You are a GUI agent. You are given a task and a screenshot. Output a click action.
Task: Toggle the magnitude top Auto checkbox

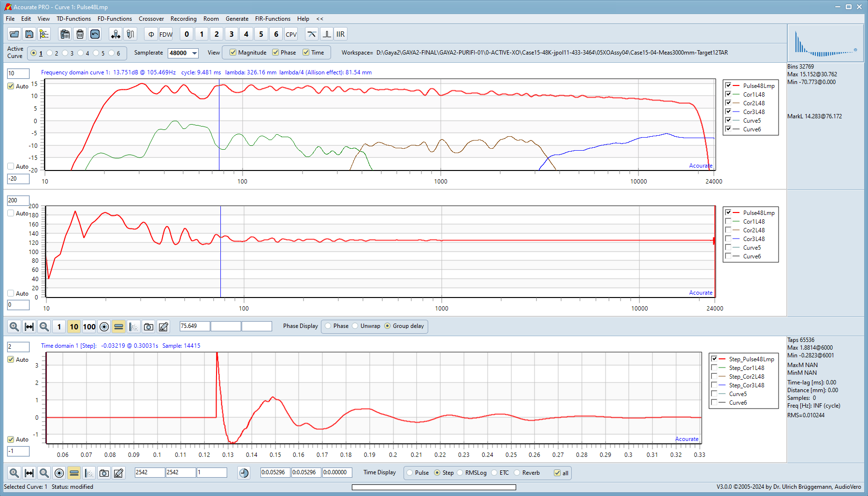point(11,86)
